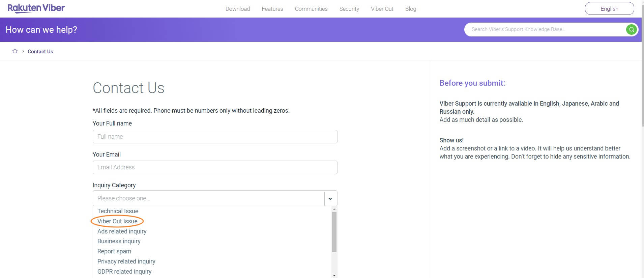The width and height of the screenshot is (644, 278).
Task: Focus the Support Knowledge Base search field
Action: [545, 30]
